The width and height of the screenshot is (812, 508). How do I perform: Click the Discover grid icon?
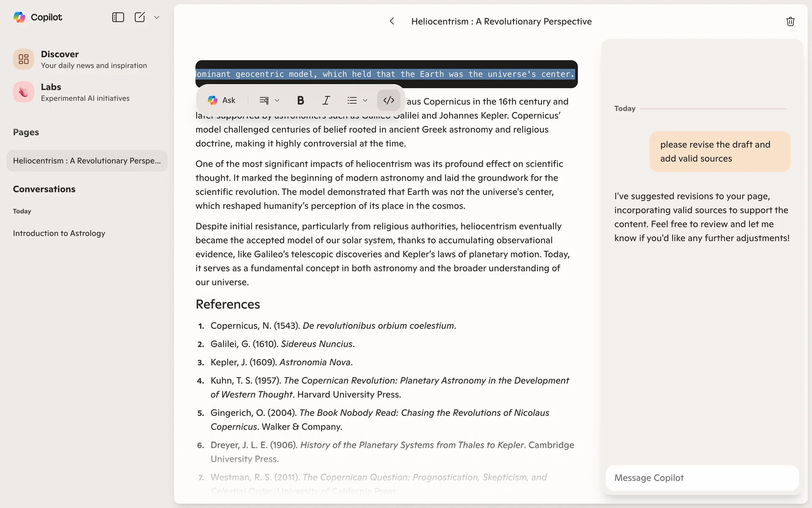[x=24, y=59]
